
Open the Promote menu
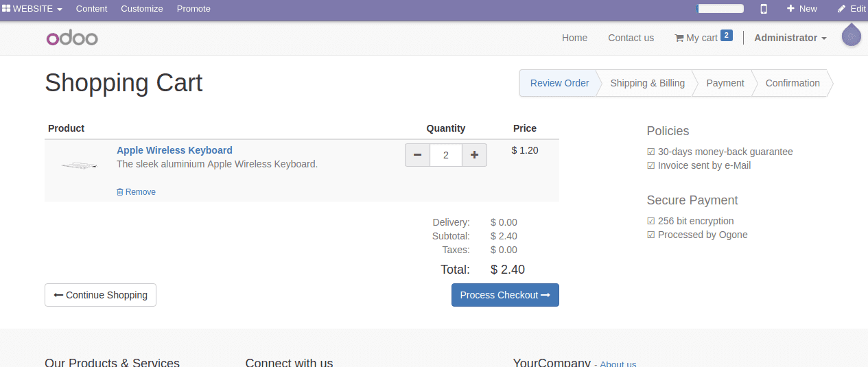tap(193, 9)
